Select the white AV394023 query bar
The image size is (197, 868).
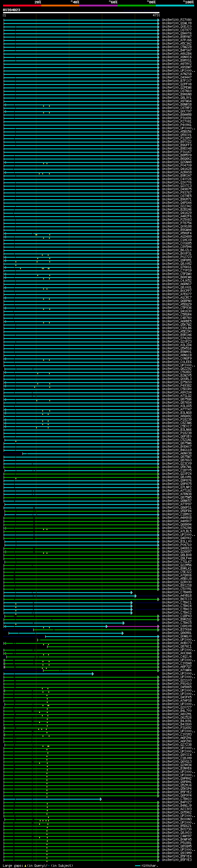(x=81, y=12)
